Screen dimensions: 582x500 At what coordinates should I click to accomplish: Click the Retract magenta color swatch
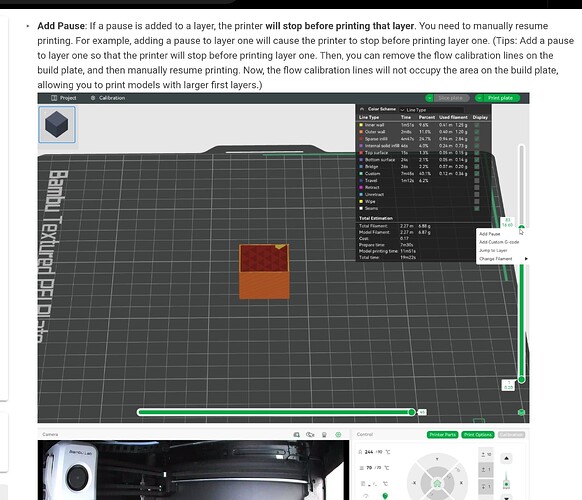click(x=361, y=187)
